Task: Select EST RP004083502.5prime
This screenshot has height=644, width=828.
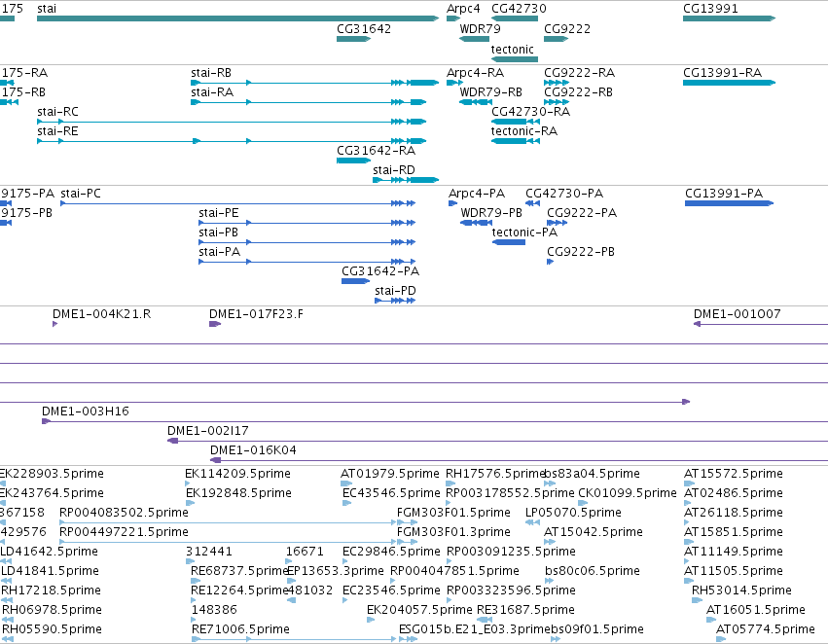Action: [228, 522]
